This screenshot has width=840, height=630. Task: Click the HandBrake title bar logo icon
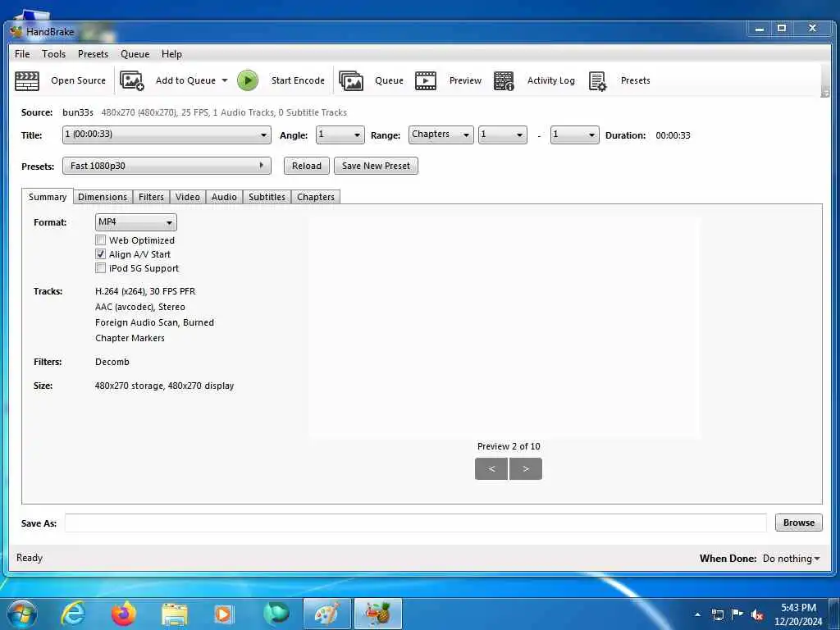click(x=16, y=32)
